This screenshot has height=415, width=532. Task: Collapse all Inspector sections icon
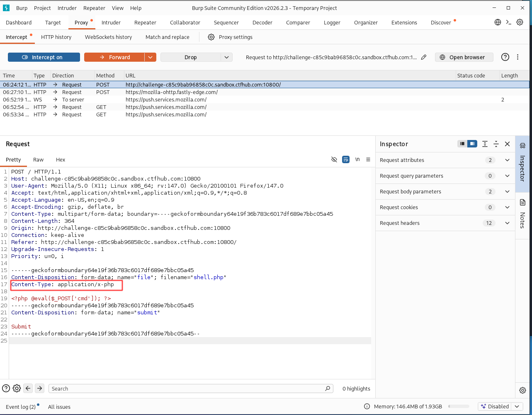click(x=496, y=144)
